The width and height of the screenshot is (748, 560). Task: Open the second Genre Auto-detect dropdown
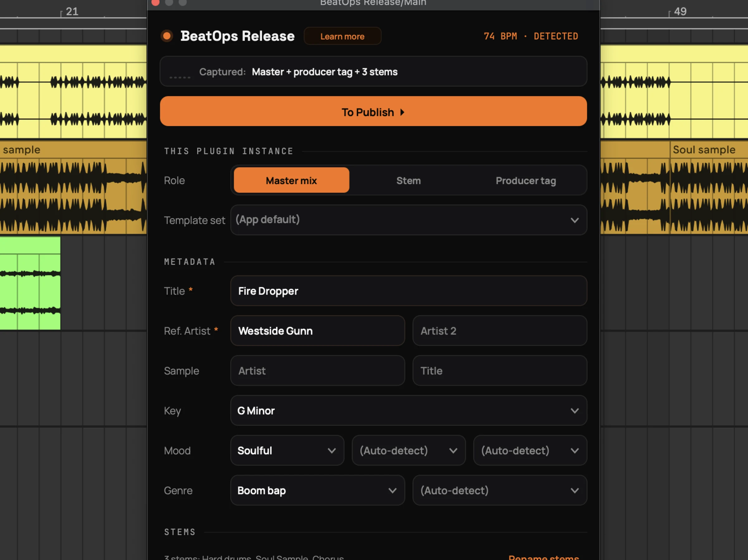point(500,490)
